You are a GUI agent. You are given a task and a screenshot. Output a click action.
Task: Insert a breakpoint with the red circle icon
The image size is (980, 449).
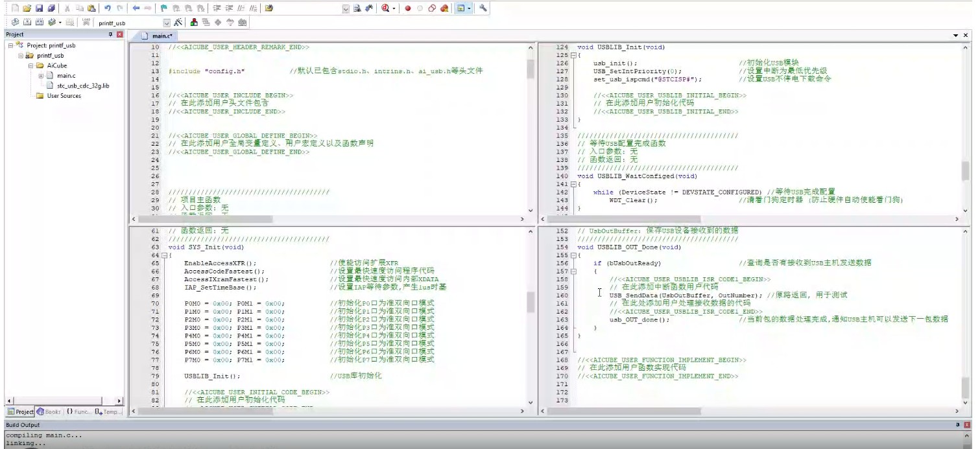point(407,8)
